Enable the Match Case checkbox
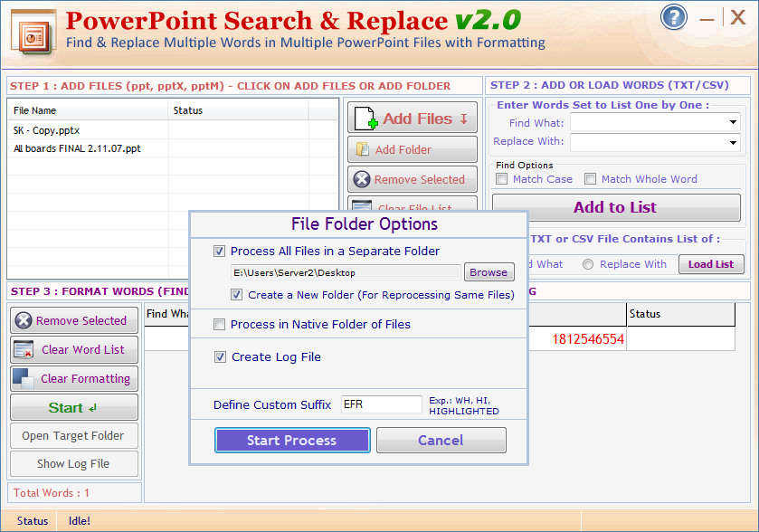Image resolution: width=759 pixels, height=532 pixels. point(501,179)
